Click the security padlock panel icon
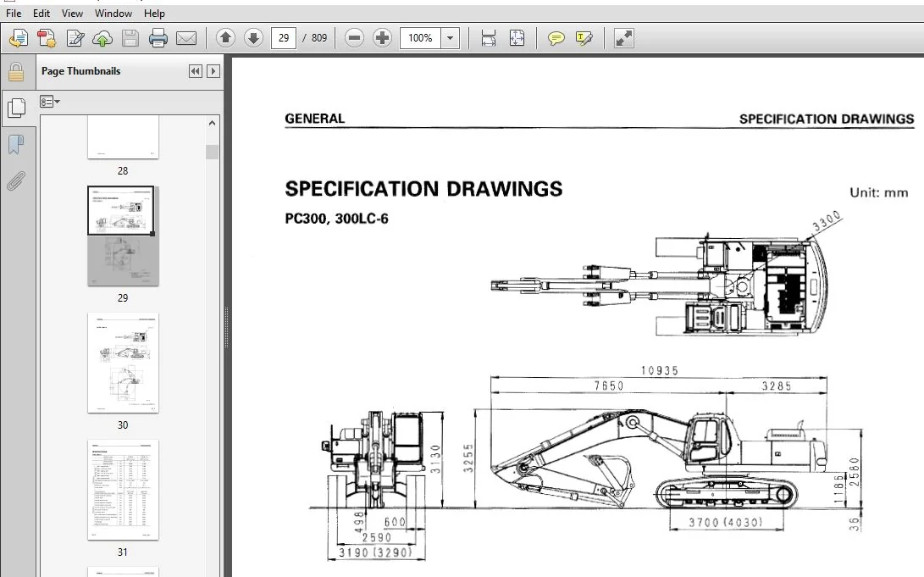Viewport: 924px width, 577px height. coord(16,73)
